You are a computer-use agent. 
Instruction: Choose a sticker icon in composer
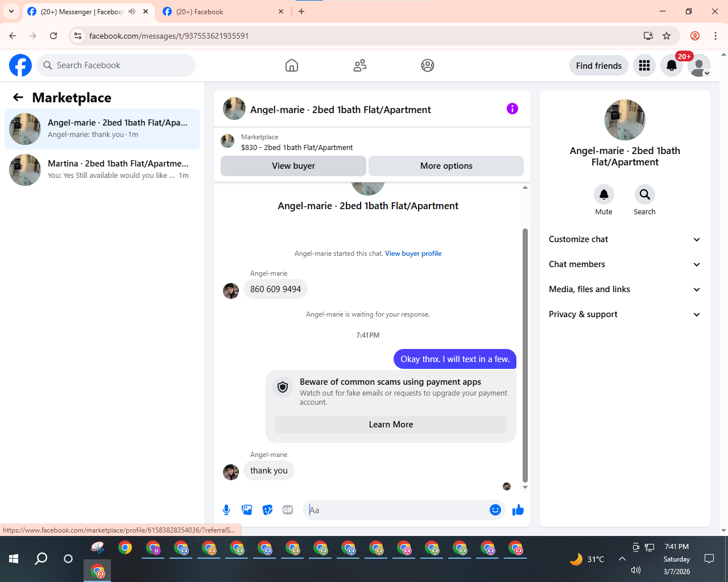pyautogui.click(x=267, y=510)
